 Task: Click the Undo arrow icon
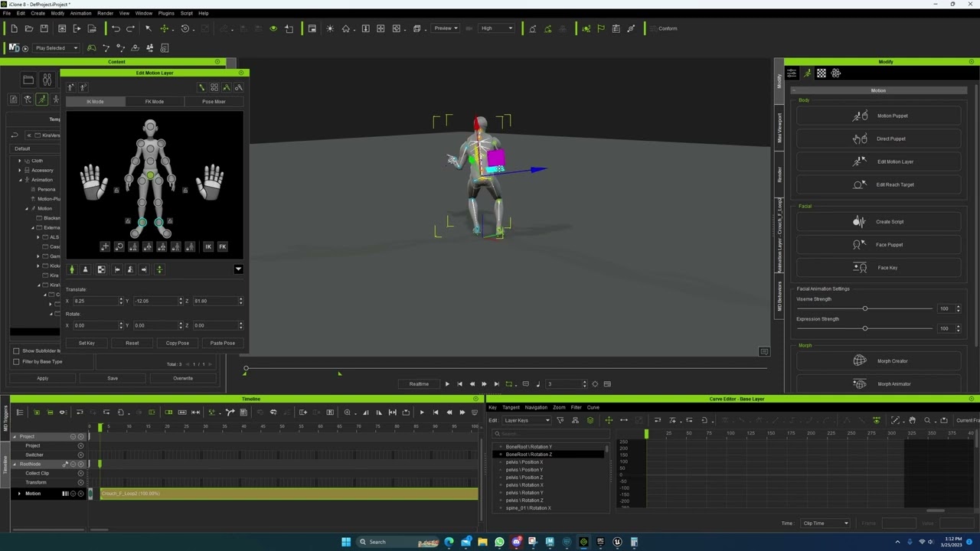point(116,28)
